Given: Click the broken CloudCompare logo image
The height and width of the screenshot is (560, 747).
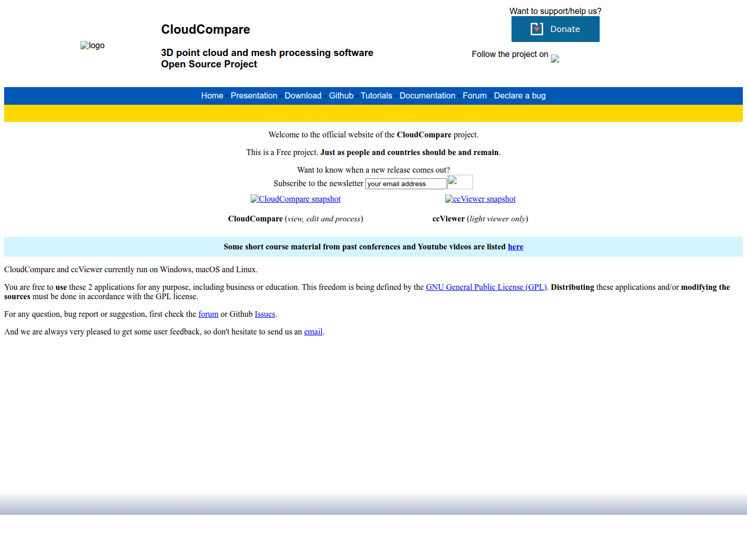Looking at the screenshot, I should click(x=92, y=46).
